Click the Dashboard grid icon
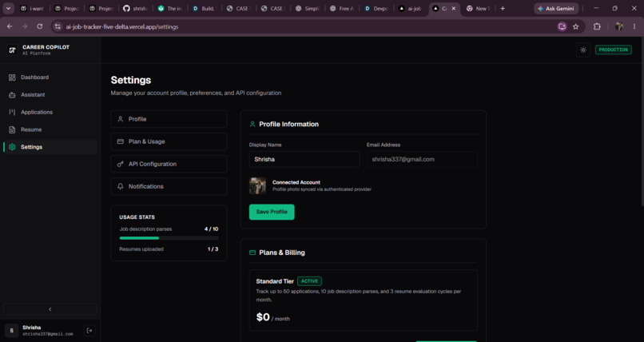This screenshot has width=644, height=342. (x=12, y=78)
